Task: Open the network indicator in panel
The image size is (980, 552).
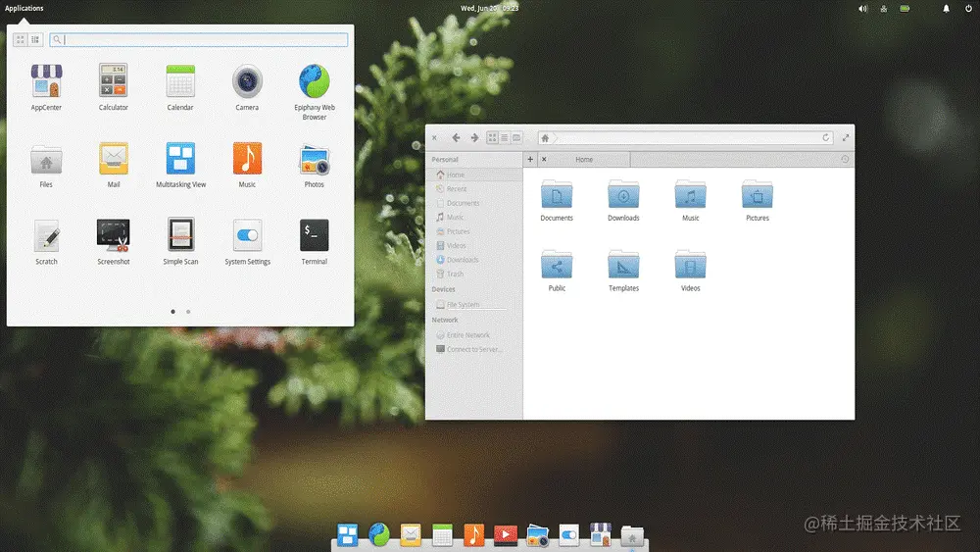Action: point(884,9)
